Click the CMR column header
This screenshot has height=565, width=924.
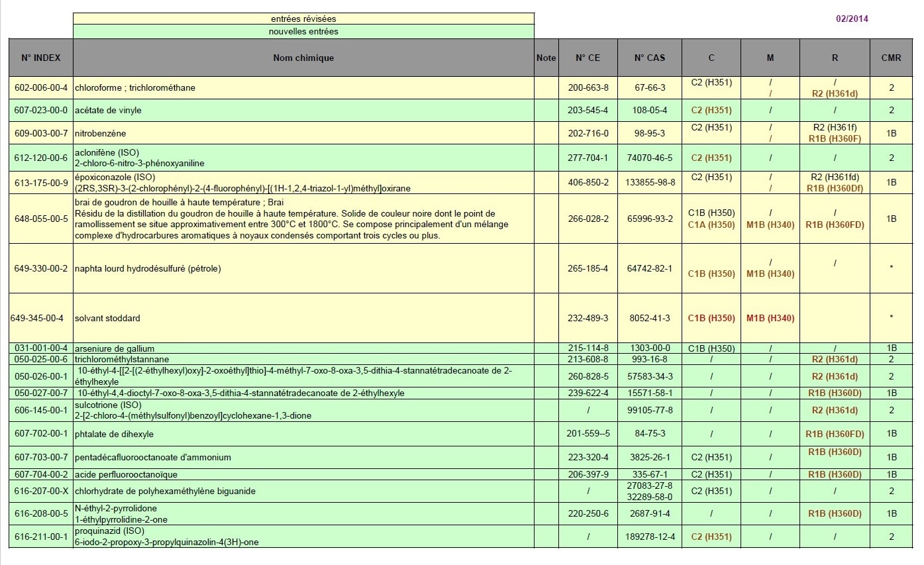pyautogui.click(x=891, y=58)
